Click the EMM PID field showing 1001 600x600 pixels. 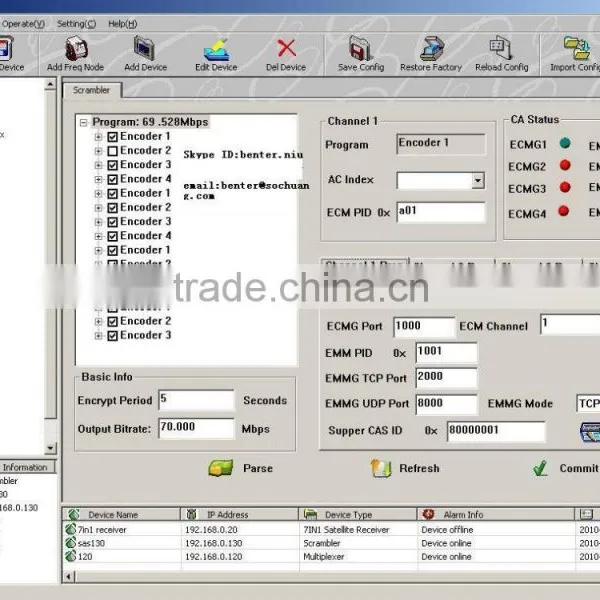click(446, 352)
